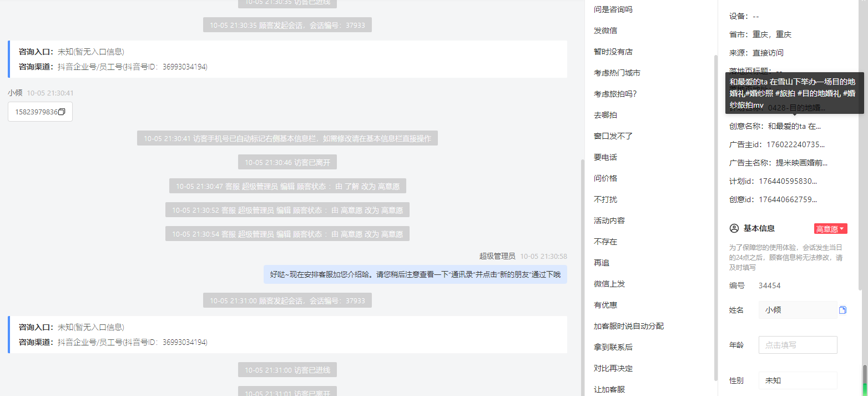Click the 年龄 field with 点击填写 placeholder

coord(798,345)
